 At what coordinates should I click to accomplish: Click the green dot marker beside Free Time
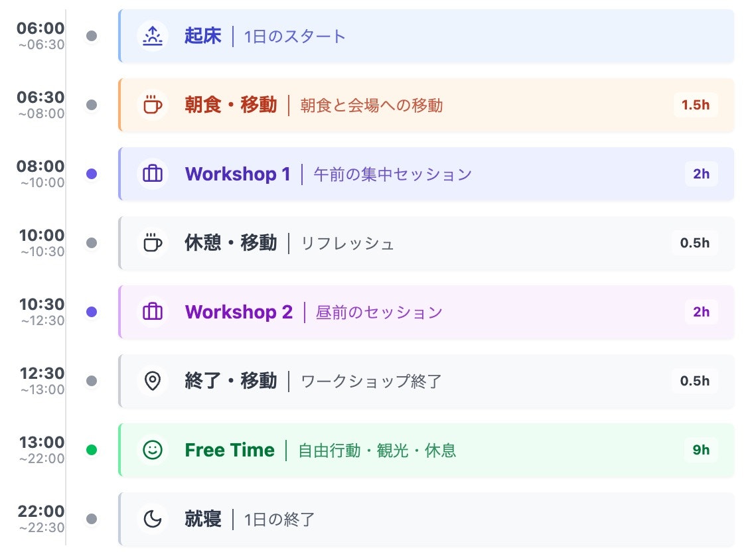[x=91, y=450]
